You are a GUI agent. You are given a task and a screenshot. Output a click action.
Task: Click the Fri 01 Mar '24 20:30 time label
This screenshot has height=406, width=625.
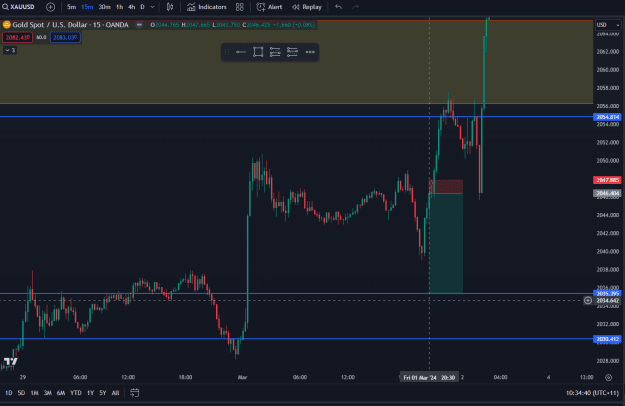[429, 377]
